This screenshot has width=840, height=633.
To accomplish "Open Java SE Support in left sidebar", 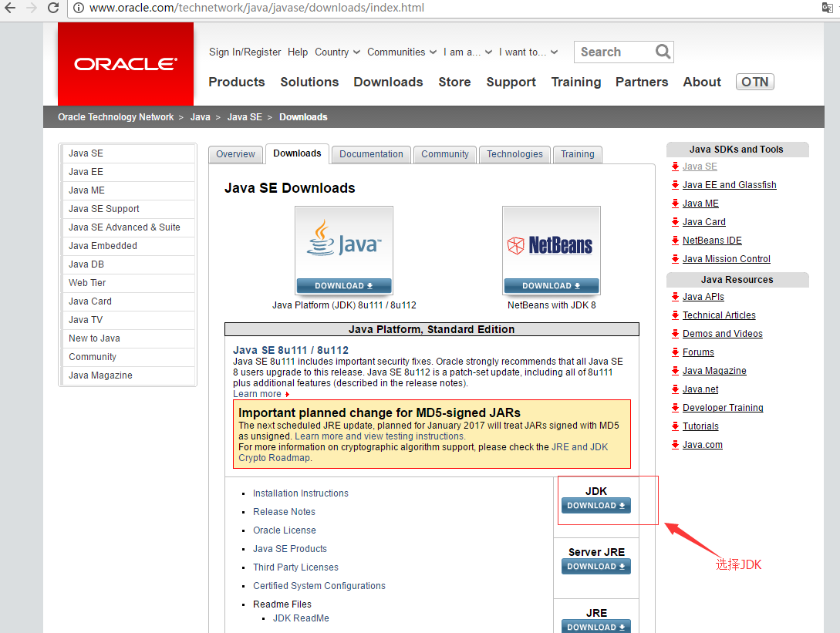I will click(x=128, y=209).
